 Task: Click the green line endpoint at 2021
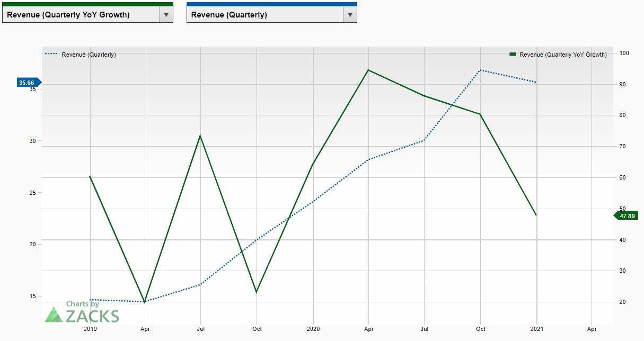pos(536,215)
